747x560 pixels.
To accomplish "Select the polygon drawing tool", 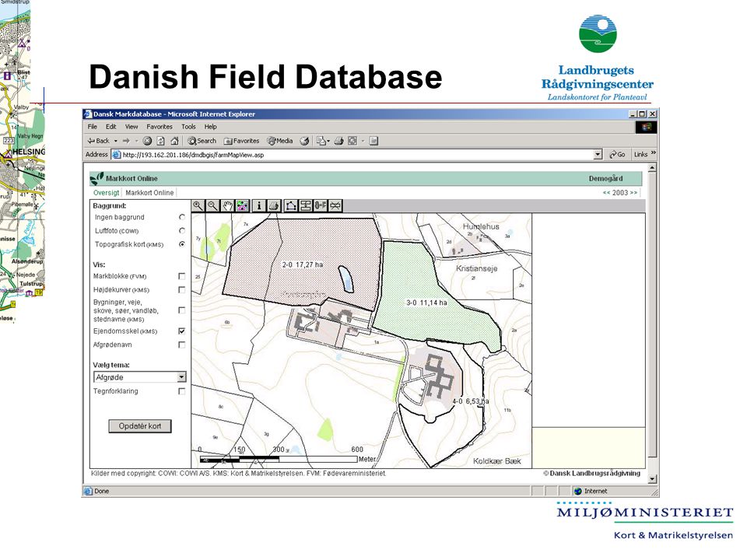I will [x=290, y=205].
